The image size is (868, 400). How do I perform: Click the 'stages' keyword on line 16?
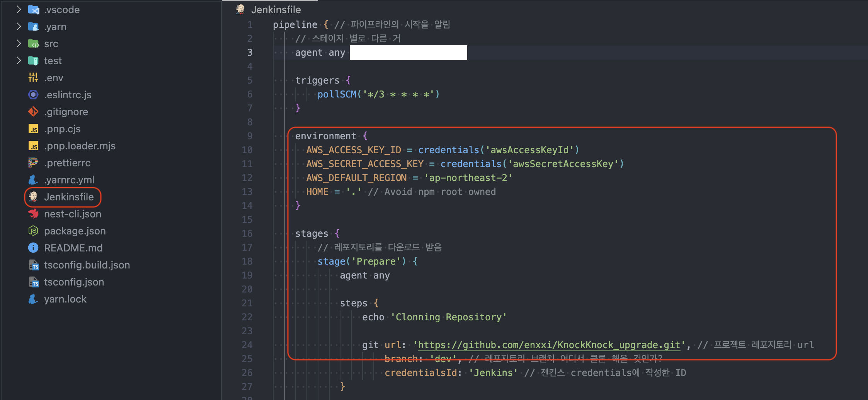[x=311, y=233]
